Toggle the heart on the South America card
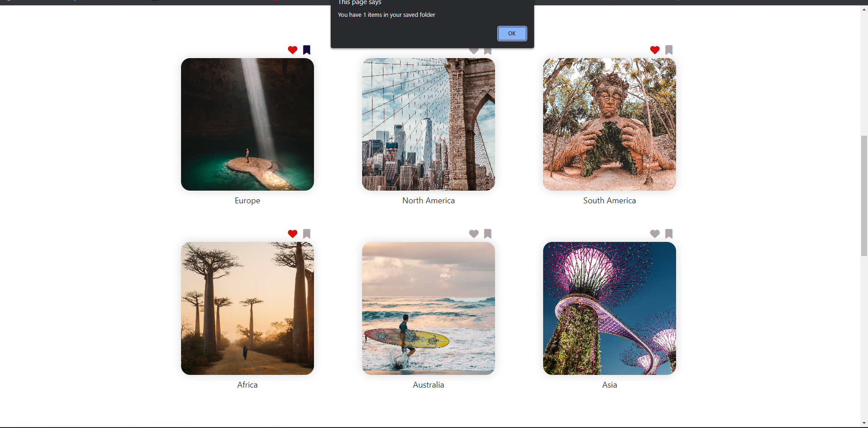Image resolution: width=868 pixels, height=428 pixels. pos(654,50)
